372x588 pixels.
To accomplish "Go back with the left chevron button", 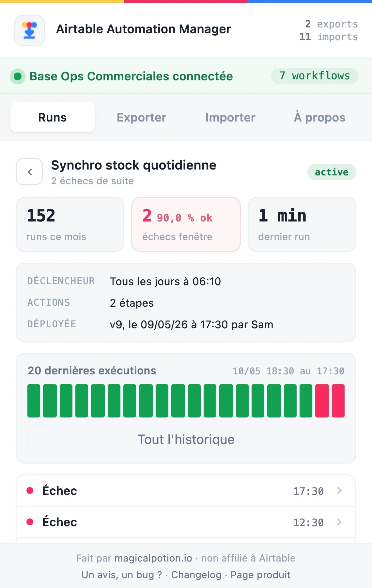I will (x=29, y=171).
